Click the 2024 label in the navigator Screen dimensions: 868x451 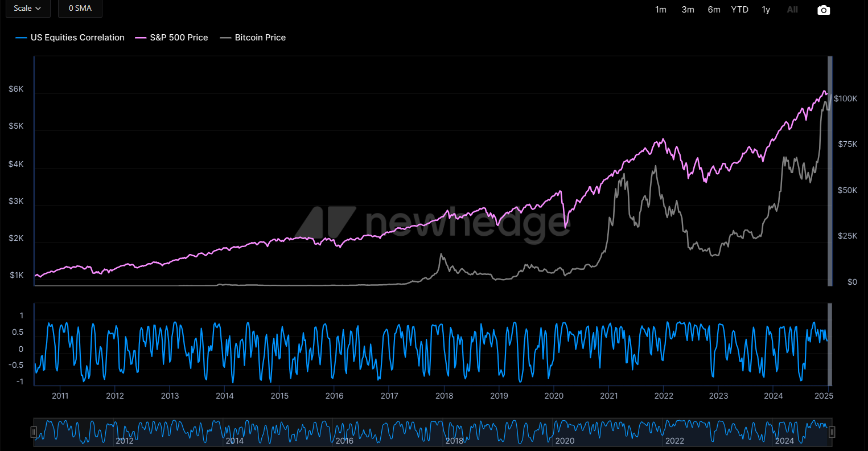coord(784,441)
